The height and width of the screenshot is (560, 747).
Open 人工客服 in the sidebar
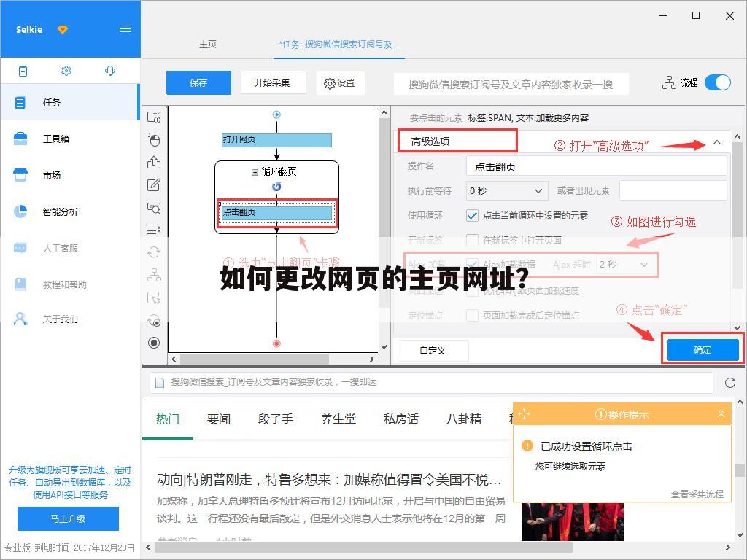click(69, 248)
